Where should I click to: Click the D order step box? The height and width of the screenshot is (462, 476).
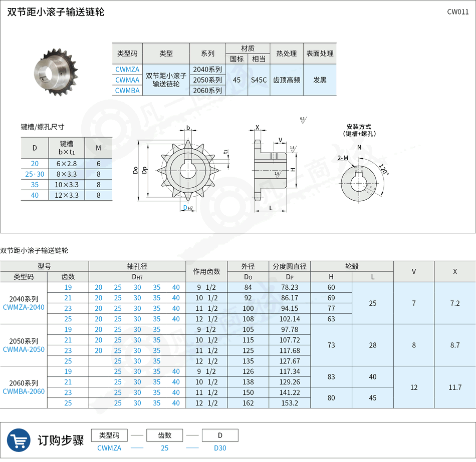(x=220, y=435)
